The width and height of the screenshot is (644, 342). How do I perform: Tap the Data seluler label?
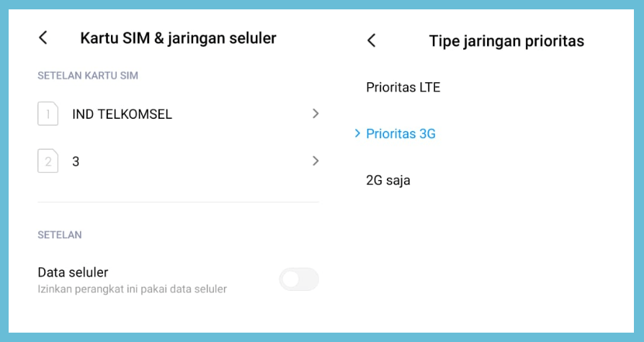pyautogui.click(x=73, y=272)
